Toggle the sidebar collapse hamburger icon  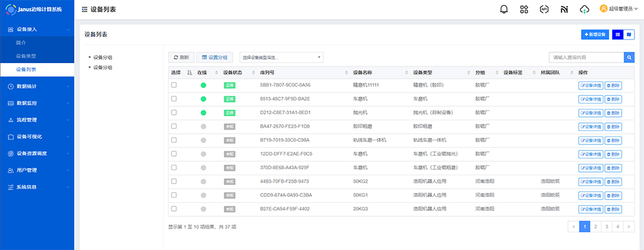(x=85, y=9)
